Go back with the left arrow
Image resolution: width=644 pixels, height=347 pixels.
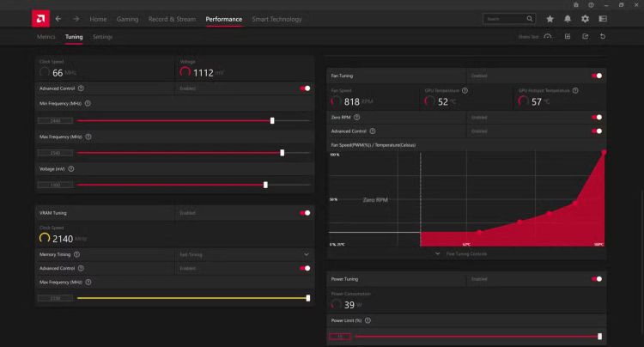click(58, 19)
